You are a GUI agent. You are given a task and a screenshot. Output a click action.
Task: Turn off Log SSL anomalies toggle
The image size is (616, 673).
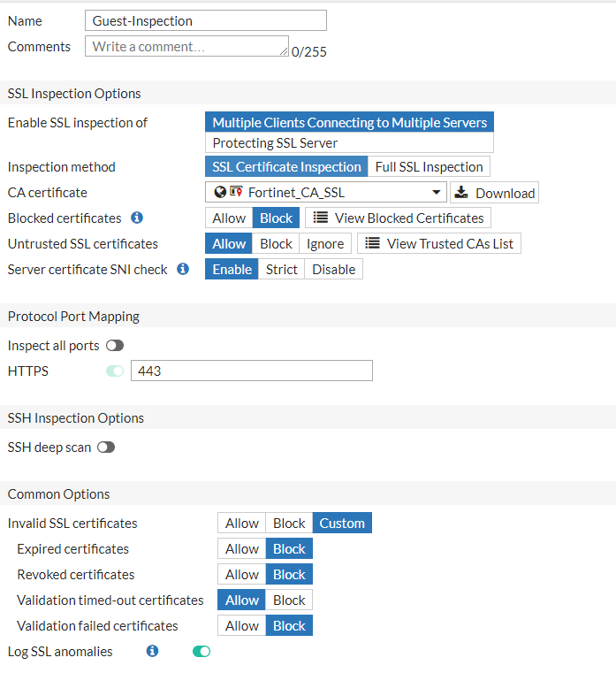point(202,652)
